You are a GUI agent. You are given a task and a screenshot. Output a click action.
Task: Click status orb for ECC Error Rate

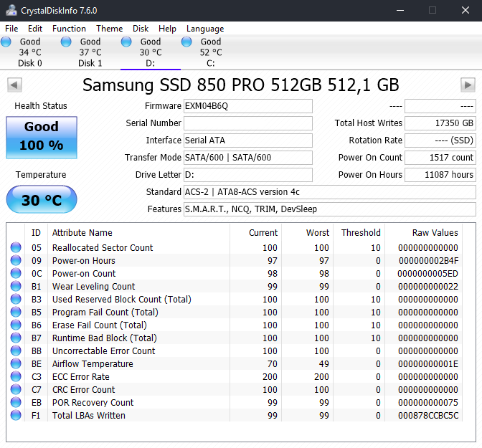16,376
